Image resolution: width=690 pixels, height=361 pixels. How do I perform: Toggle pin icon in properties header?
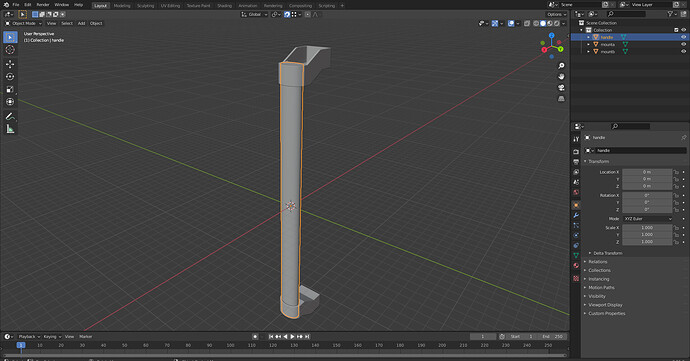[683, 138]
